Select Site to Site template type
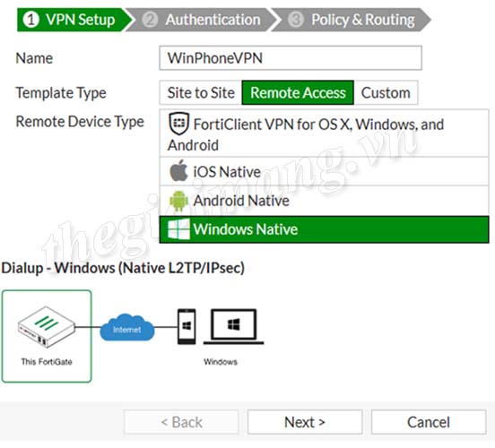 (x=201, y=93)
